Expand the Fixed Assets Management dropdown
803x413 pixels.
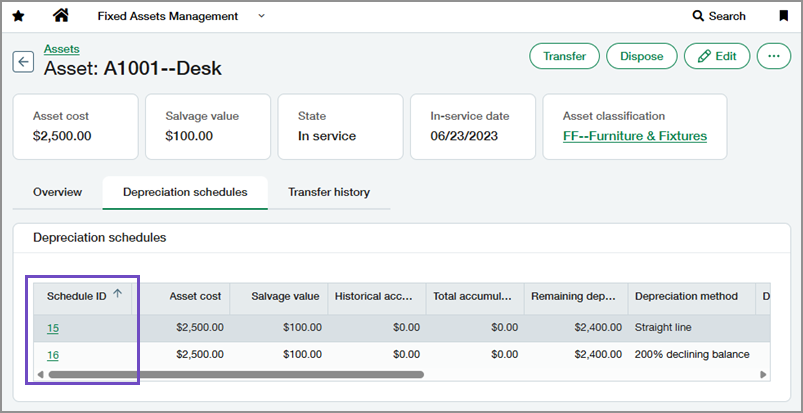click(262, 16)
